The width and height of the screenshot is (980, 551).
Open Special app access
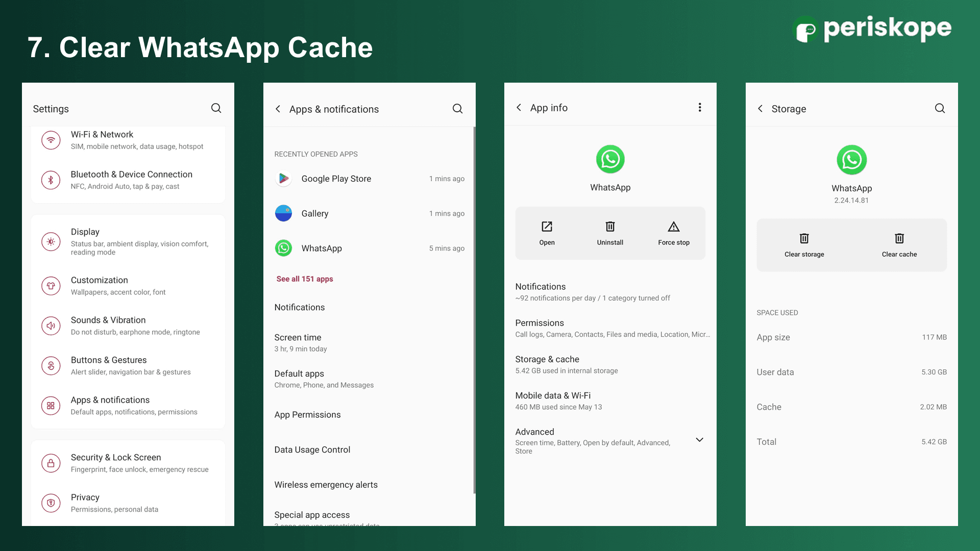312,515
